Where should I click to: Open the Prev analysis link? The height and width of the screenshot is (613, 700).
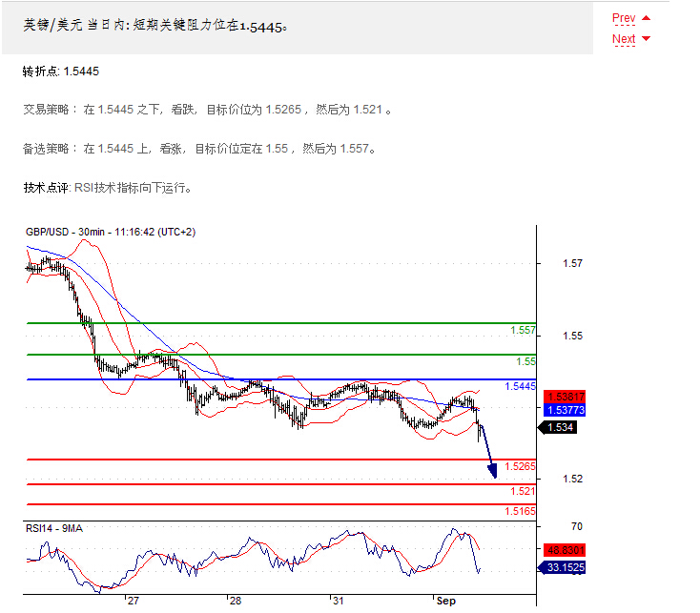tap(623, 18)
